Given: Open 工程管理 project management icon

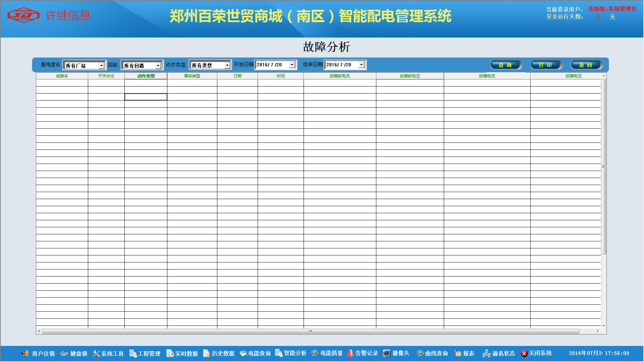Looking at the screenshot, I should coord(133,353).
